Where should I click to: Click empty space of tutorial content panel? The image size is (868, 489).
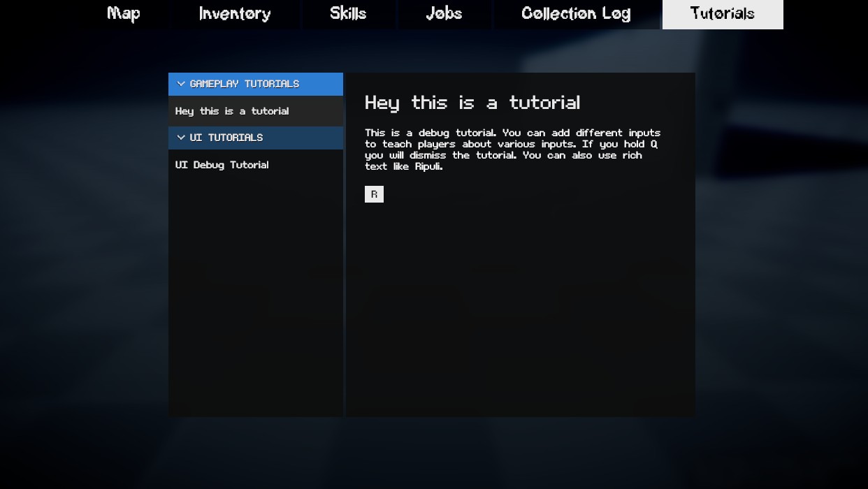[x=521, y=307]
